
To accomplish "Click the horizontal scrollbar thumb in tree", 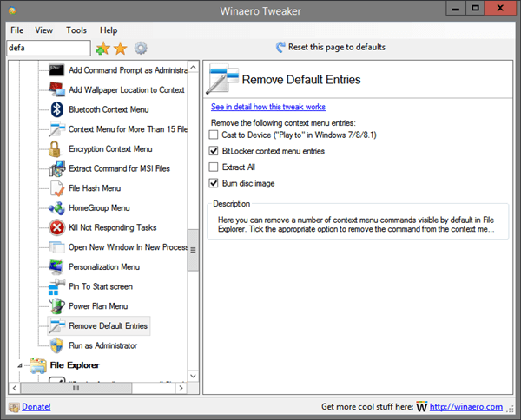I will [x=76, y=388].
